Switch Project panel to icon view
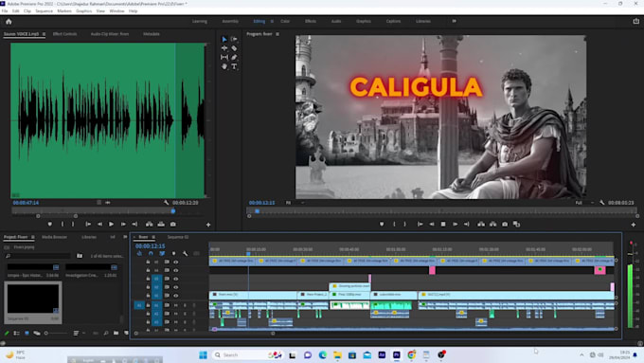 (x=27, y=333)
